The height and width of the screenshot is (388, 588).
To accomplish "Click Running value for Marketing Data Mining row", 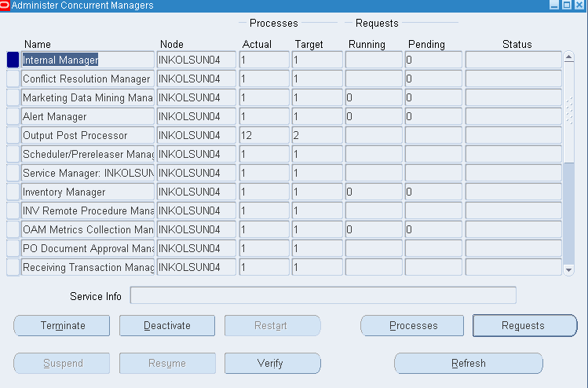I will pyautogui.click(x=374, y=97).
